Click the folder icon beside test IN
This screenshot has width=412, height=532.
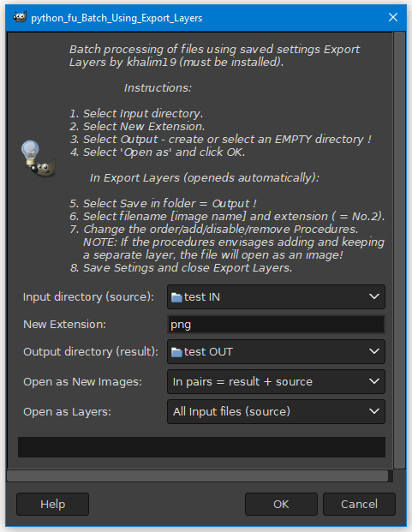click(176, 297)
